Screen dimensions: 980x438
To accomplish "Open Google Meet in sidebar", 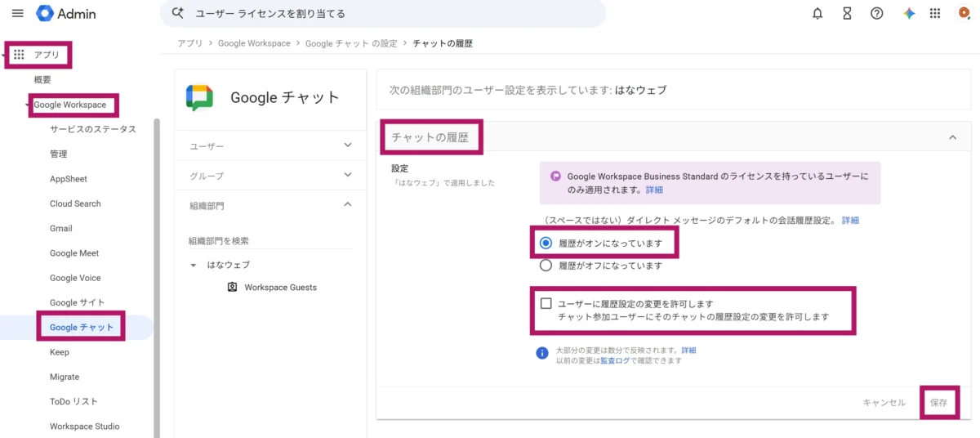I will pyautogui.click(x=74, y=253).
